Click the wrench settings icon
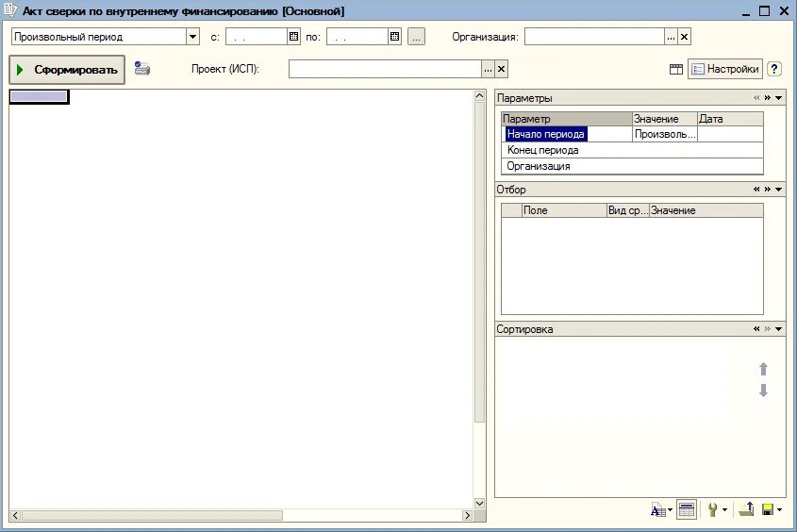 pos(713,509)
